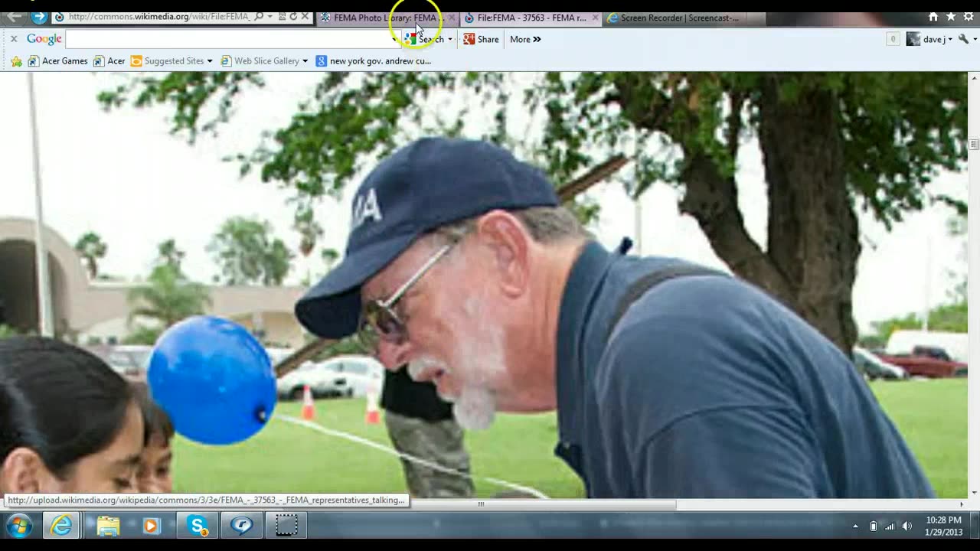Open the clock showing 10:28 PM
The height and width of the screenshot is (551, 980).
coord(943,526)
